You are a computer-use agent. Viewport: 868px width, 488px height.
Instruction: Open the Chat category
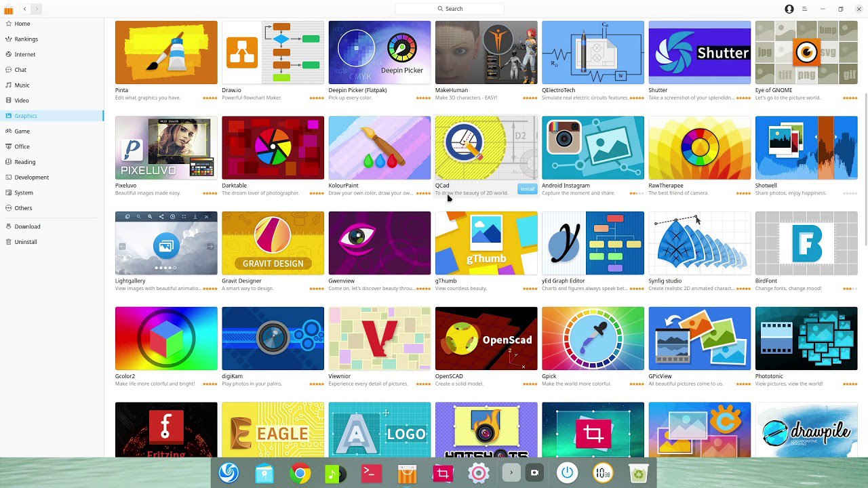click(x=52, y=70)
